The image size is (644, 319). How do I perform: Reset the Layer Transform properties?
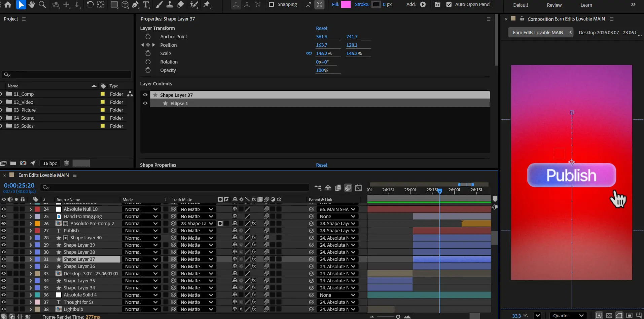321,28
